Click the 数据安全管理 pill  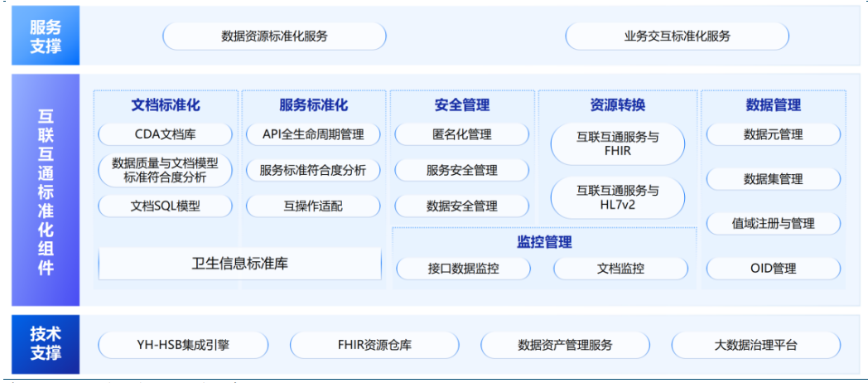(461, 206)
